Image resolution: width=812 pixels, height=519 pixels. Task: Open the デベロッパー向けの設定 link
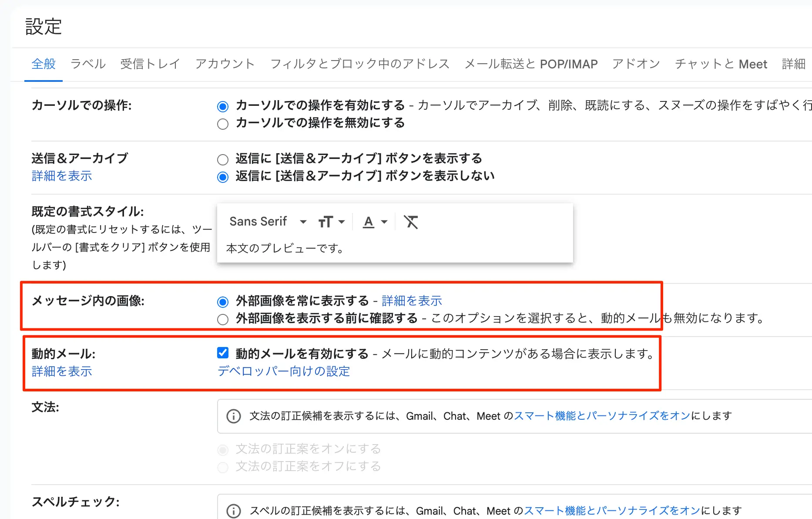tap(284, 371)
